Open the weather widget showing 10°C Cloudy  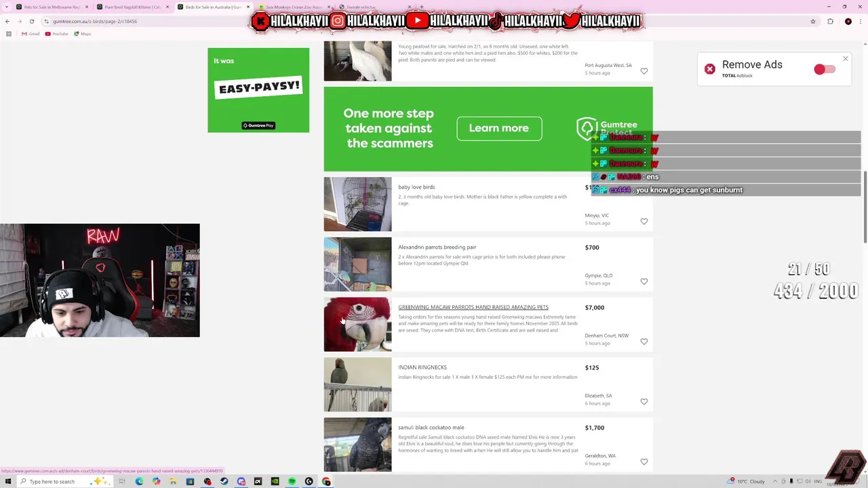[x=746, y=481]
